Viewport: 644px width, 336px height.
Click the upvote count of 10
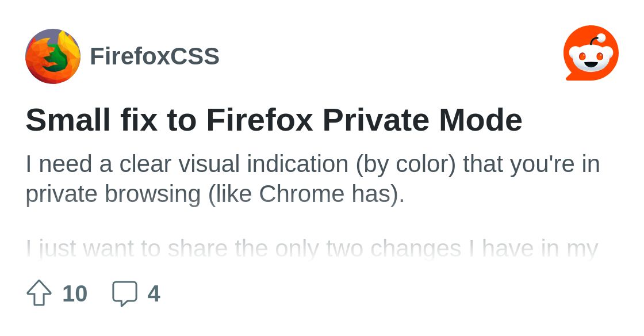tap(75, 293)
